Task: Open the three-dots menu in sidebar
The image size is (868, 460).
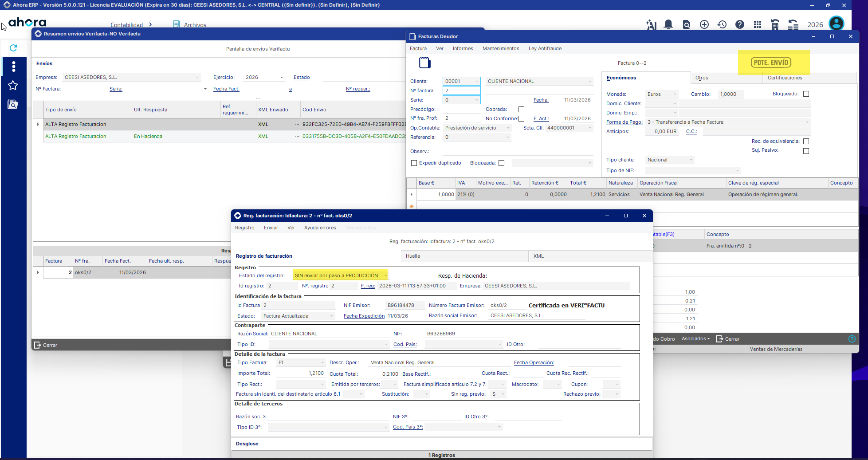Action: (14, 66)
